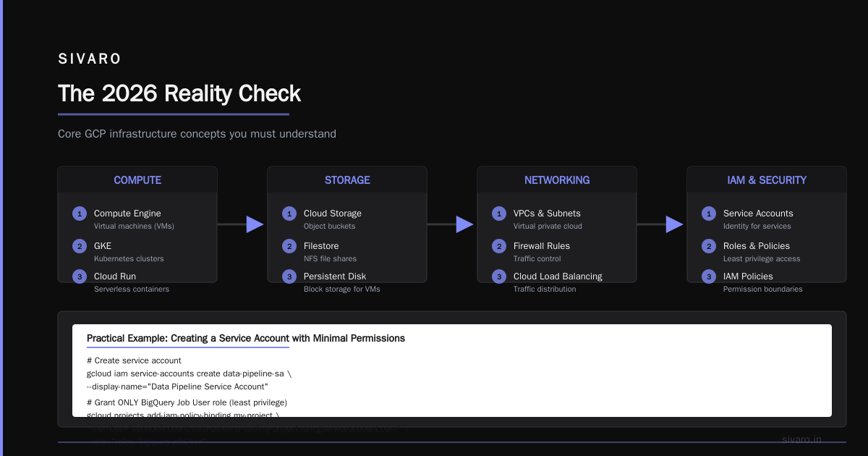The width and height of the screenshot is (868, 456).
Task: Click the Least privilege access description
Action: pyautogui.click(x=762, y=258)
